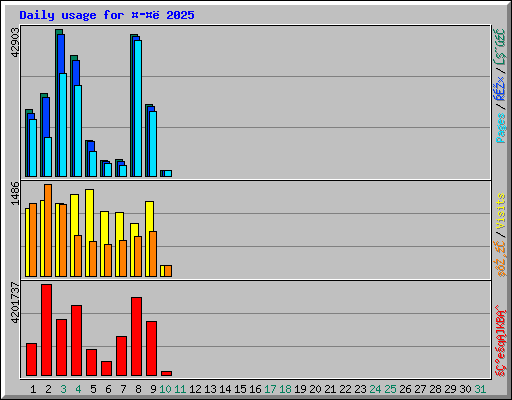The image size is (512, 400).
Task: Click the green day 25 label
Action: [x=390, y=389]
